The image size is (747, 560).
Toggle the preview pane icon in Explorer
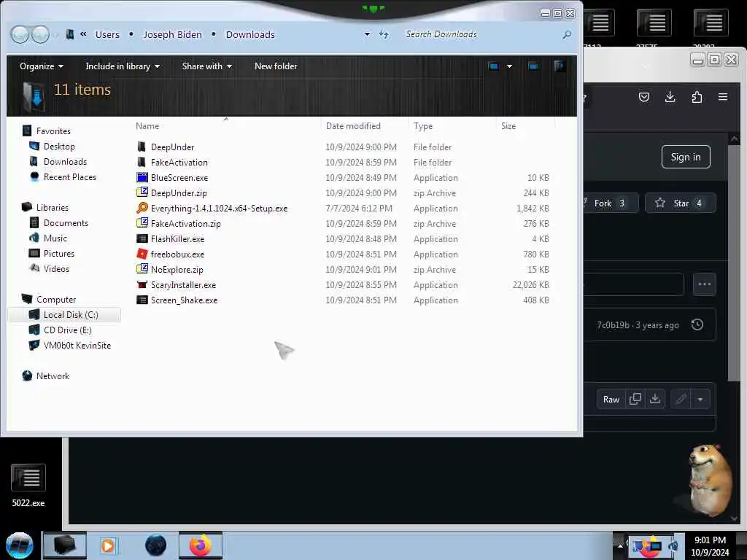click(x=533, y=66)
